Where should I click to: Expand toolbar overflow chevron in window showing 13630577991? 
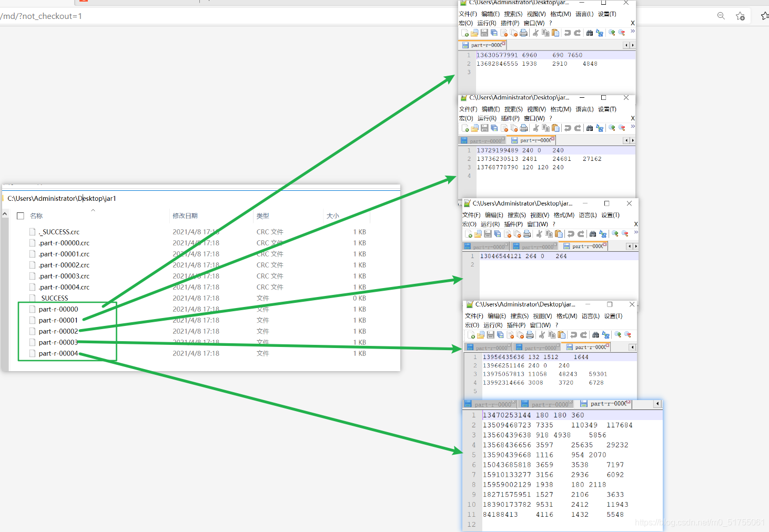tap(633, 32)
